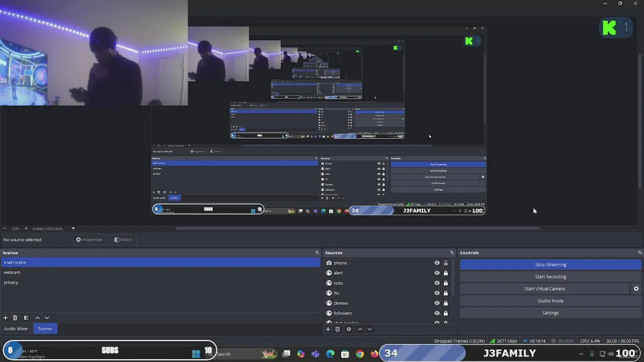Select the privacy scene
This screenshot has width=644, height=362.
[x=160, y=283]
